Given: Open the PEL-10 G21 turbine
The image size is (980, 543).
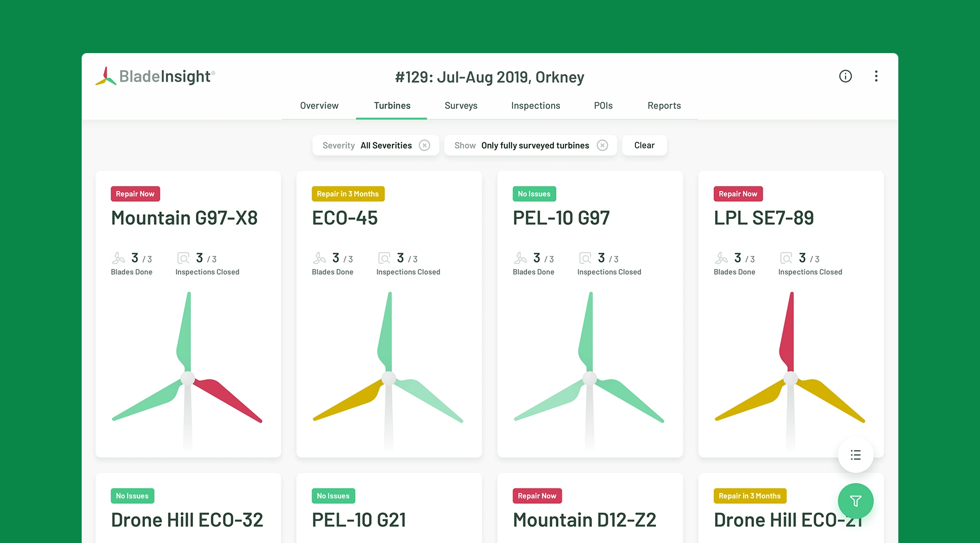Looking at the screenshot, I should click(x=359, y=520).
